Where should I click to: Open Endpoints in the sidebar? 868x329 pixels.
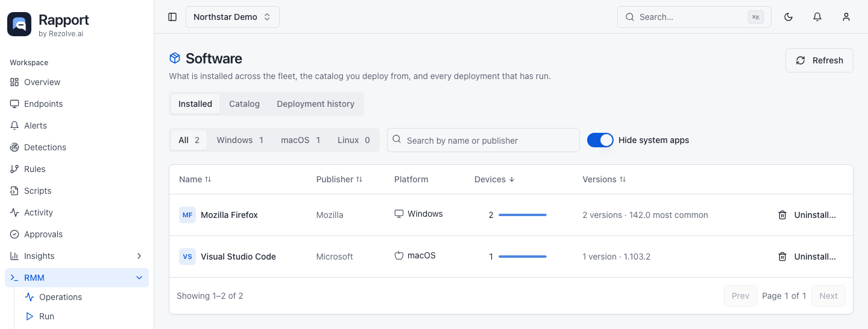[77, 104]
